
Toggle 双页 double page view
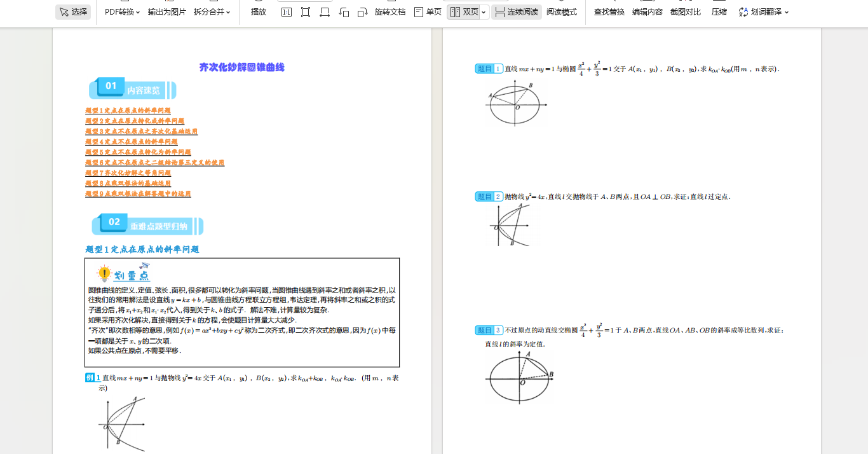click(463, 12)
